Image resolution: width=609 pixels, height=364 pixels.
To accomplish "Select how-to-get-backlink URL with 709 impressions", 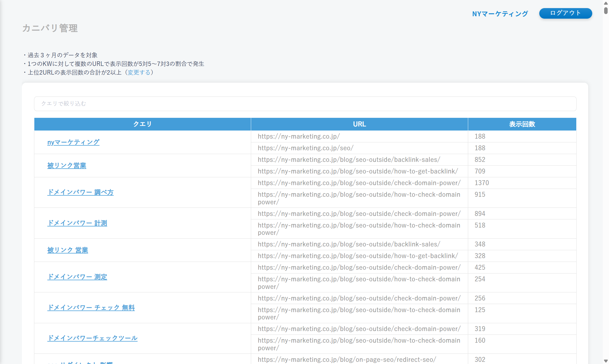I will (x=360, y=171).
